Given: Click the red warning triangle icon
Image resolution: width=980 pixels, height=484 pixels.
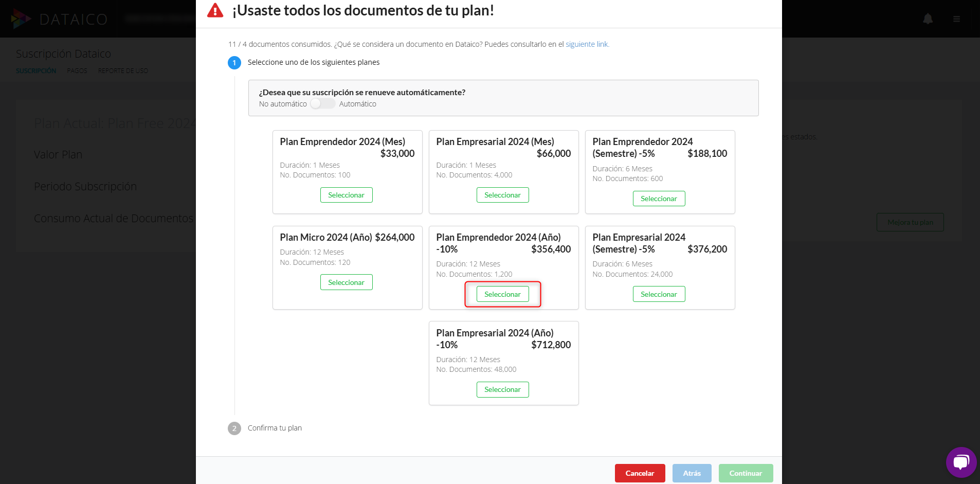Looking at the screenshot, I should (x=215, y=10).
